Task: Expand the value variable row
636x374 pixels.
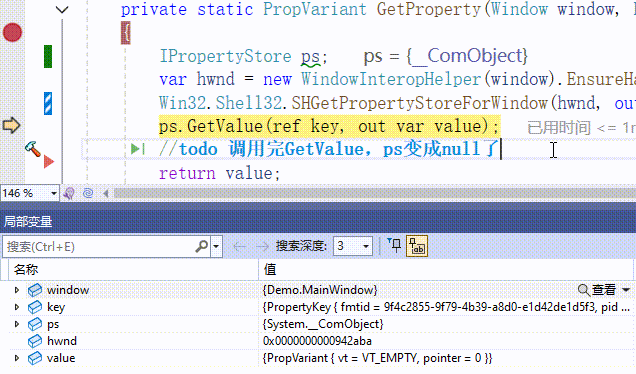Action: click(x=17, y=358)
